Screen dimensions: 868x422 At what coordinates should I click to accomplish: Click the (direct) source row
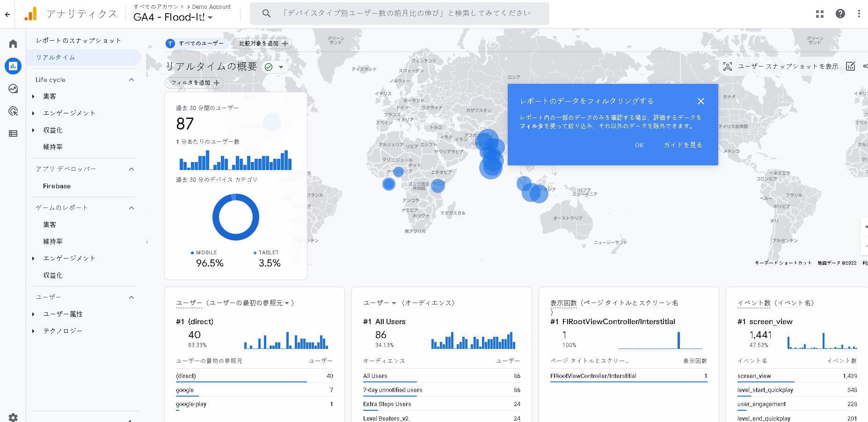tap(255, 376)
